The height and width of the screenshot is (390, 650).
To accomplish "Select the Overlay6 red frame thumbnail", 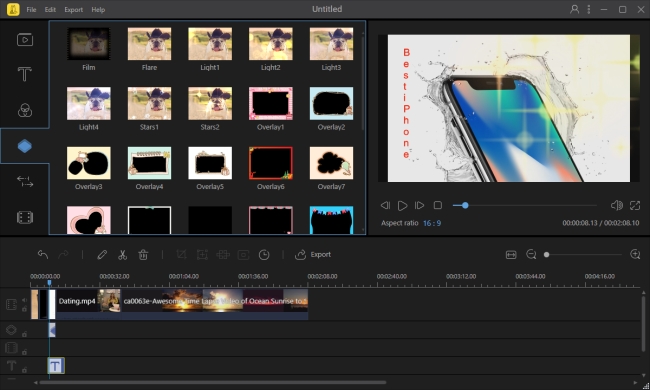I will [x=271, y=163].
